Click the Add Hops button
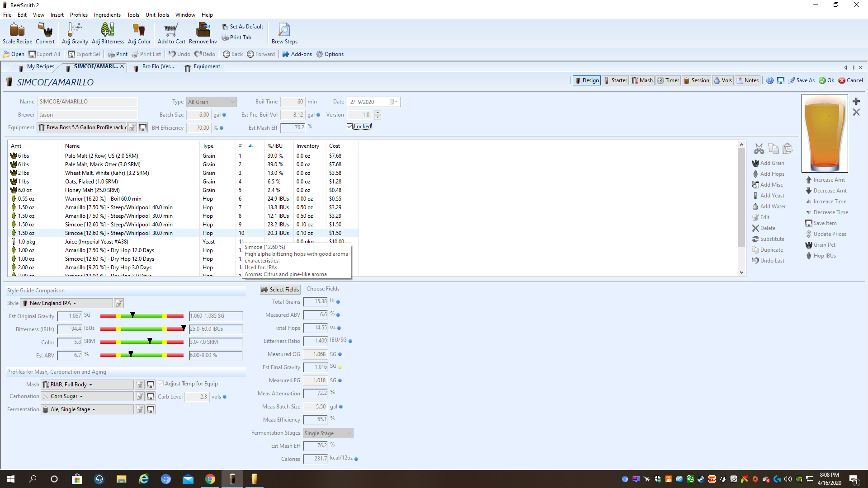 coord(768,174)
